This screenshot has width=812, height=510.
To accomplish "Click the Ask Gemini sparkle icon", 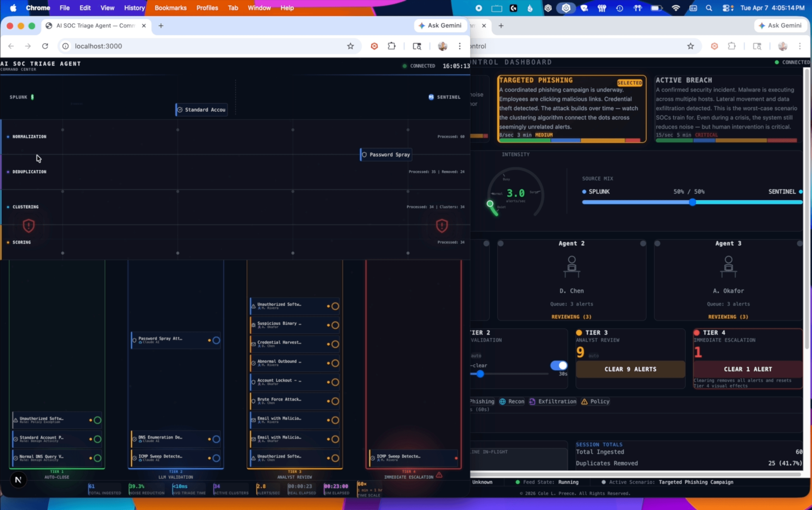I will (422, 25).
